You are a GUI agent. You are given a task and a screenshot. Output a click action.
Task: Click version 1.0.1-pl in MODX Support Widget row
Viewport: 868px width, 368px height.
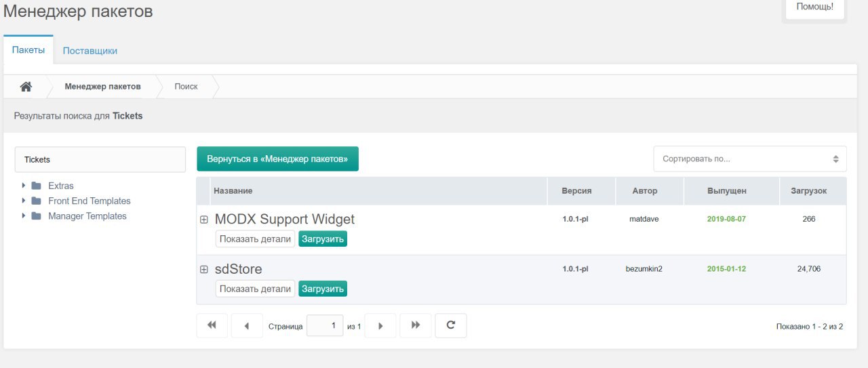coord(575,219)
